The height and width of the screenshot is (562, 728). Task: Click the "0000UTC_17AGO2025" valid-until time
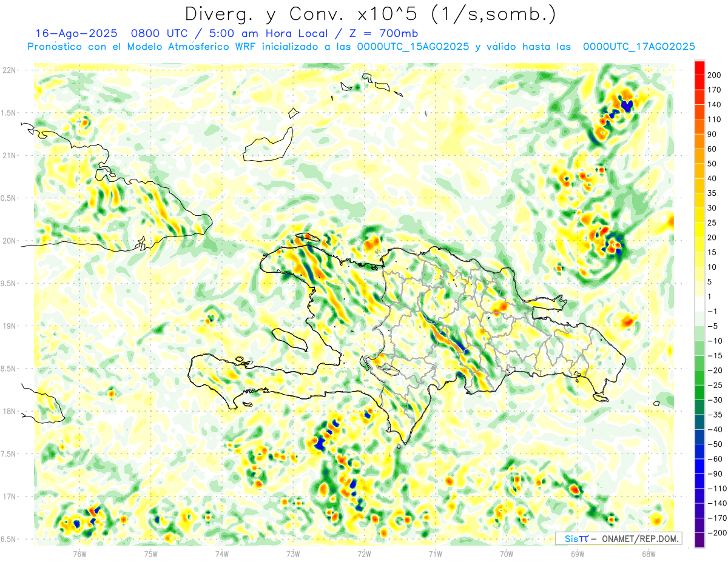(638, 47)
